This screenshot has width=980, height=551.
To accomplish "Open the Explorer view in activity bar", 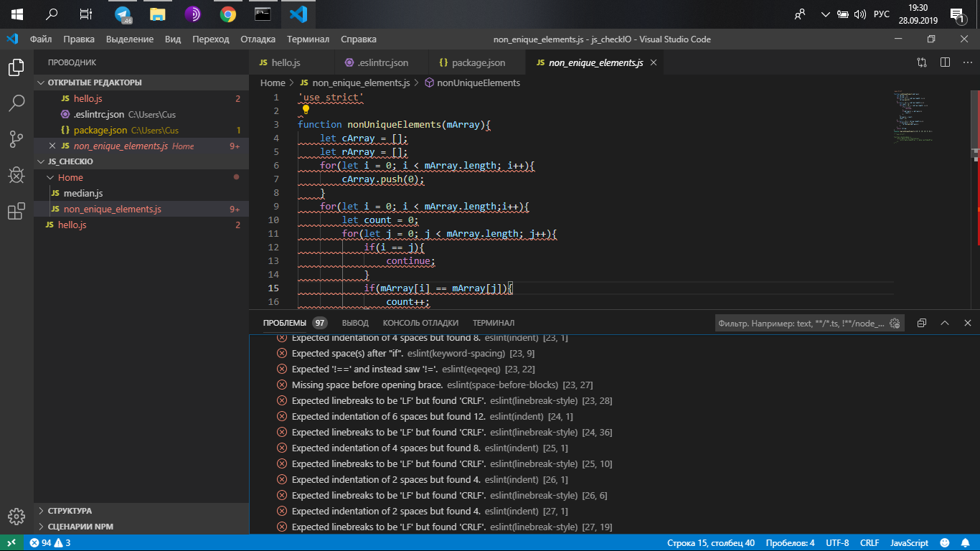I will [17, 68].
